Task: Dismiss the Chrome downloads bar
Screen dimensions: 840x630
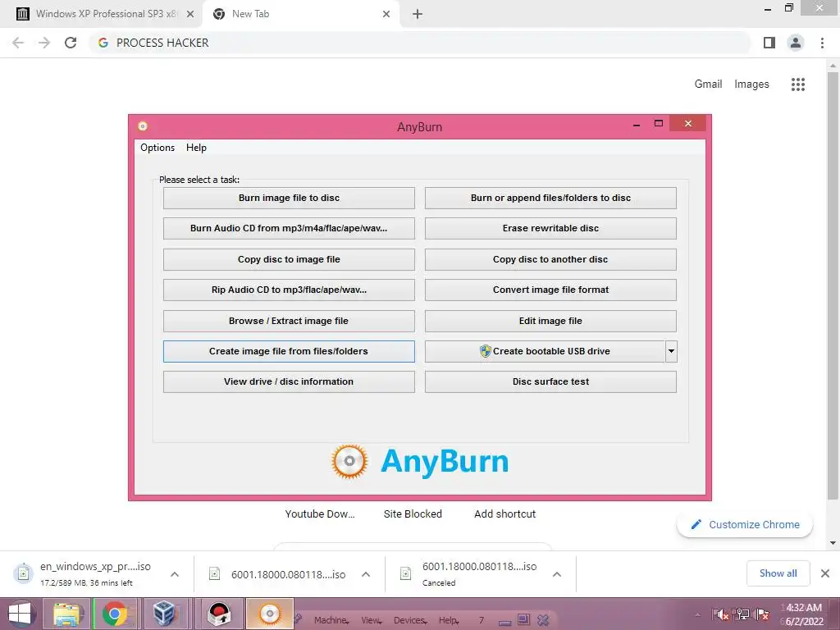Action: 825,573
